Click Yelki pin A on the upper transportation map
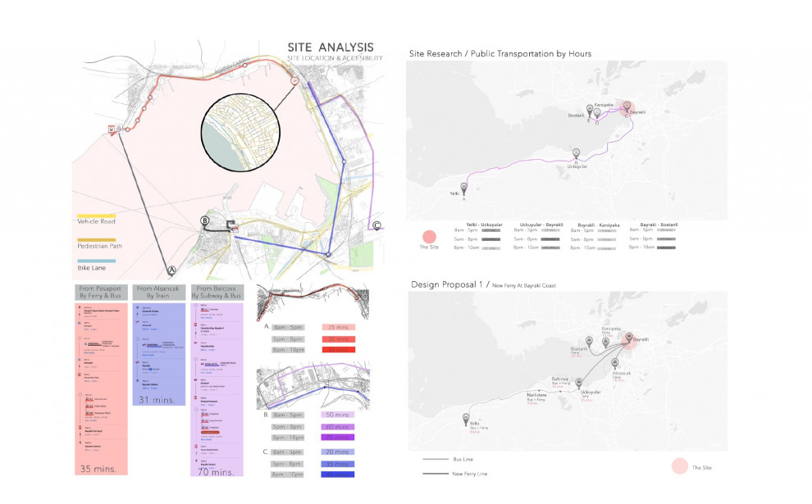Viewport: 812px width, 504px height. pos(464,188)
